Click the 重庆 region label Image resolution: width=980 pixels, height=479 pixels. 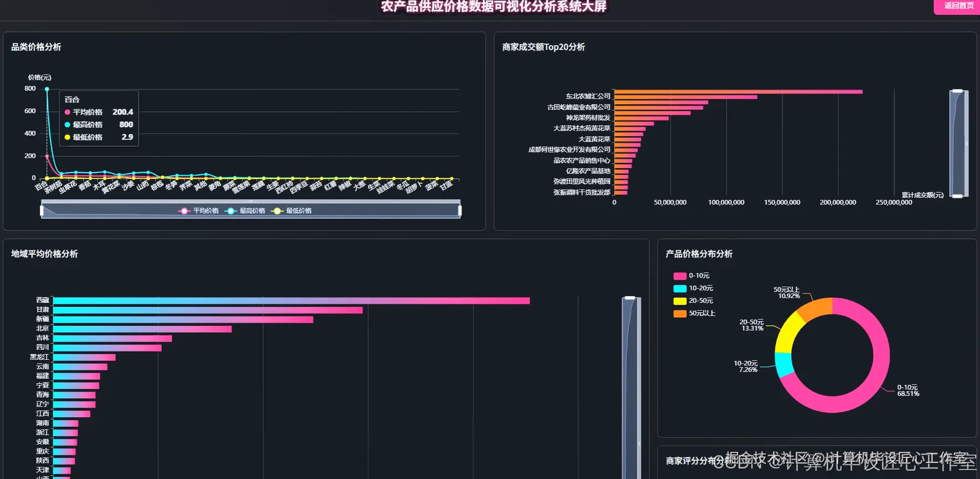coord(43,451)
